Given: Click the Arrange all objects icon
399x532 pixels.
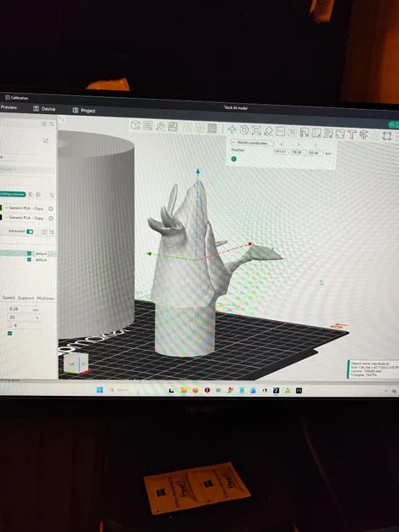Looking at the screenshot, I should point(173,127).
